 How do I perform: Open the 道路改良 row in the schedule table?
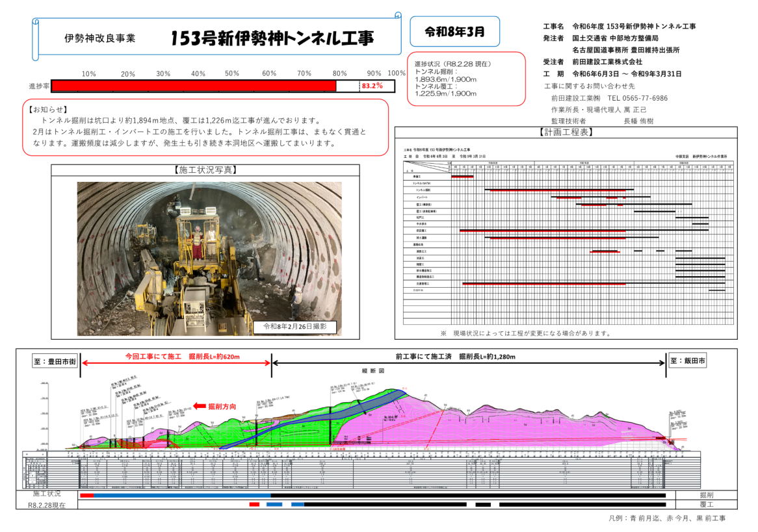pos(417,244)
